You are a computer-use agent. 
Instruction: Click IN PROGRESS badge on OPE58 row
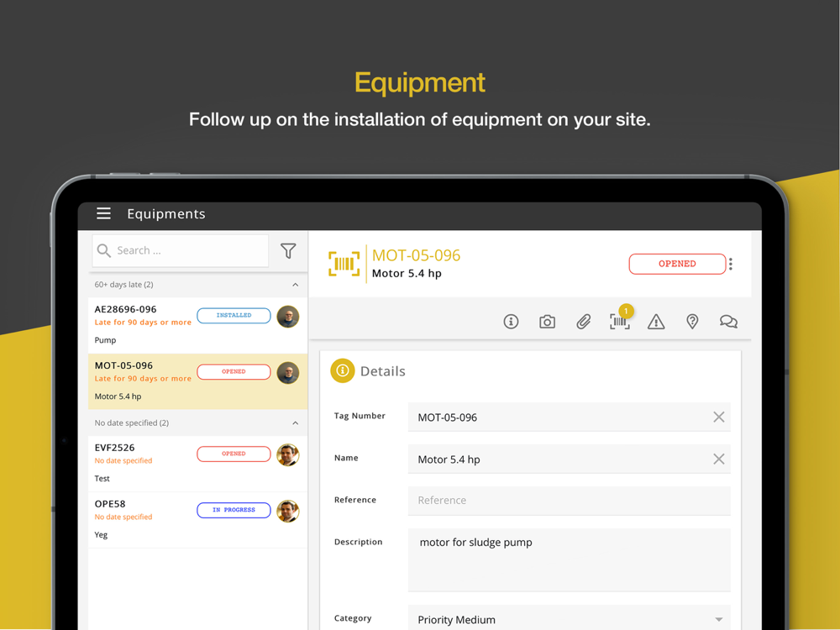(x=234, y=510)
